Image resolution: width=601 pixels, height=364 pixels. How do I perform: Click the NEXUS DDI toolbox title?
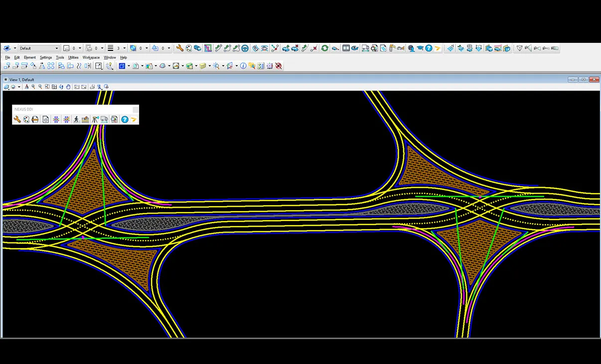pyautogui.click(x=24, y=109)
